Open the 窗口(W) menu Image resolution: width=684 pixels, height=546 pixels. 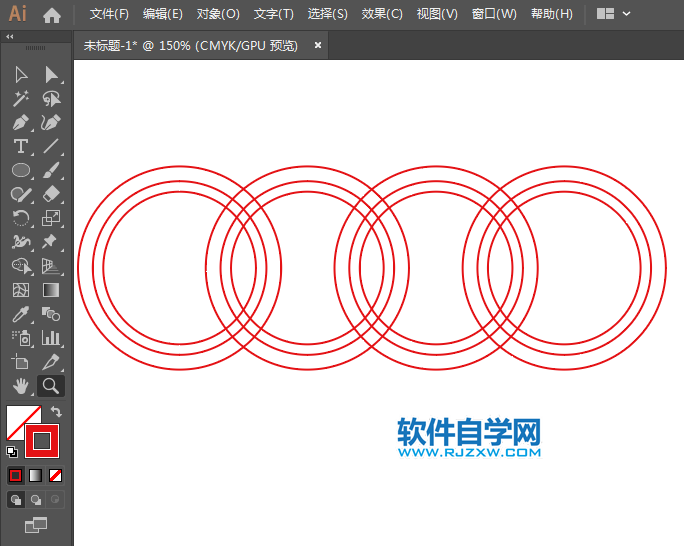494,14
